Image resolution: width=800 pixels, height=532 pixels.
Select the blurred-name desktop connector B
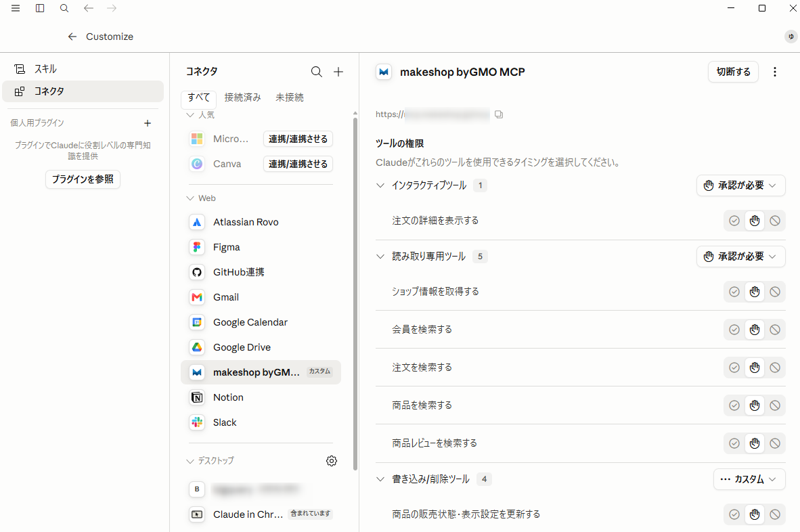point(261,489)
